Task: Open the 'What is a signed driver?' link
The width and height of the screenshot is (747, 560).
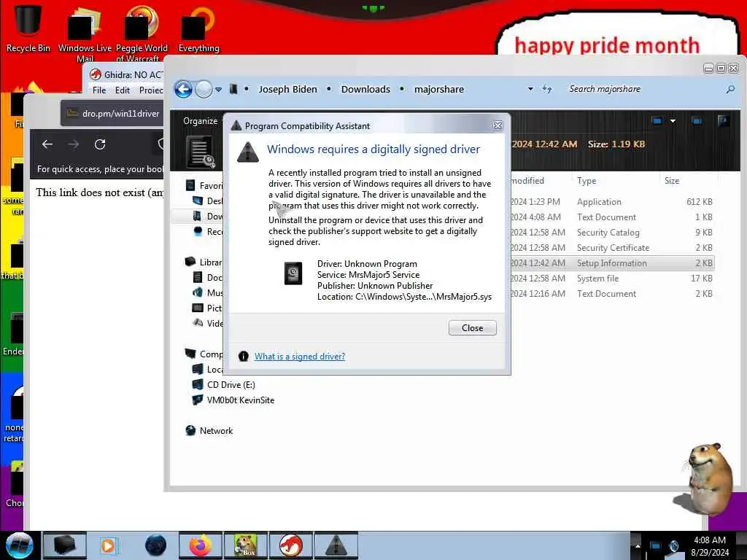Action: [300, 356]
